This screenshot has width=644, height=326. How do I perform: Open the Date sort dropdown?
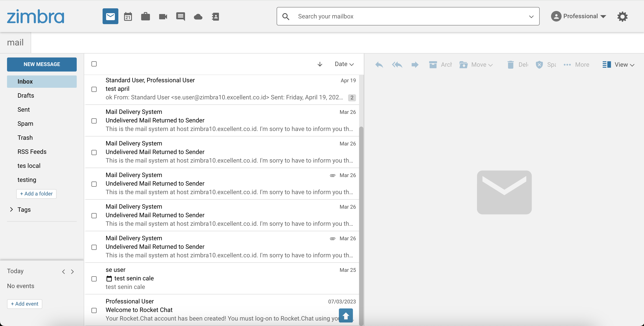[344, 64]
